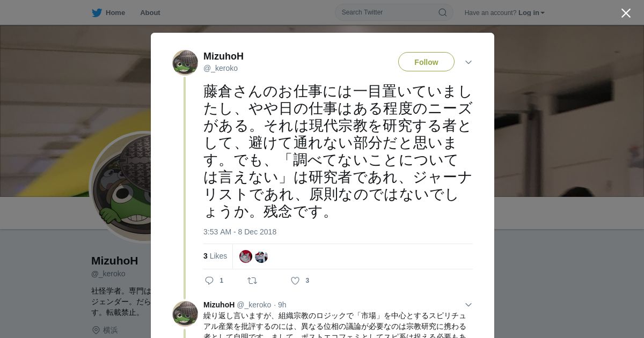
Task: Follow MizuhoH
Action: [426, 62]
